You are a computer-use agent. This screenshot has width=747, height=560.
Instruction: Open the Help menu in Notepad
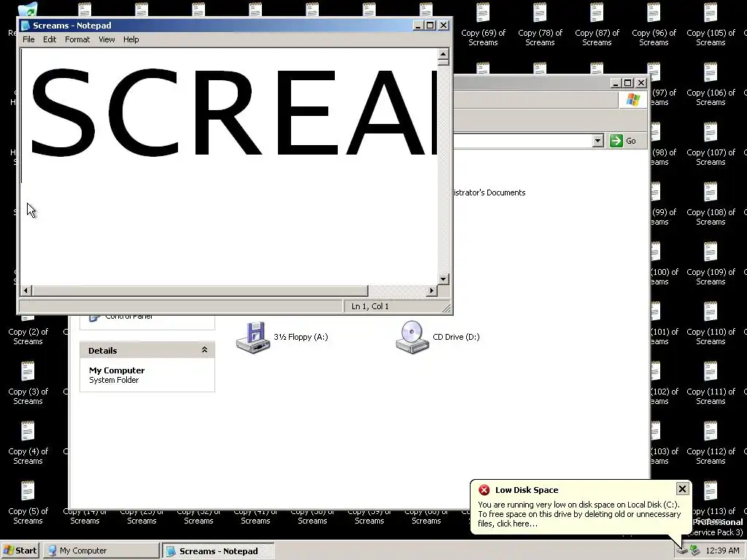[131, 39]
